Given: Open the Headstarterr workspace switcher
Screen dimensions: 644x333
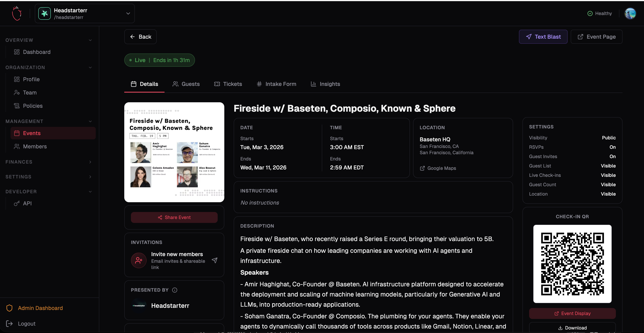Looking at the screenshot, I should tap(84, 13).
